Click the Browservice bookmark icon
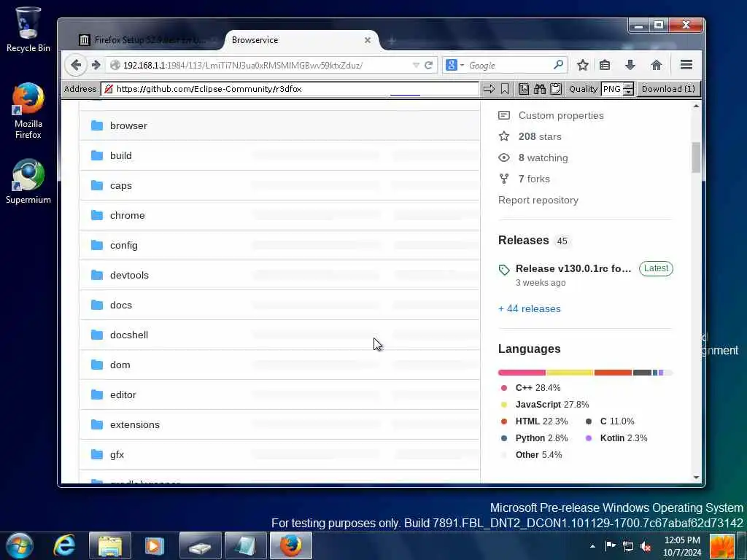Image resolution: width=747 pixels, height=560 pixels. pyautogui.click(x=505, y=88)
